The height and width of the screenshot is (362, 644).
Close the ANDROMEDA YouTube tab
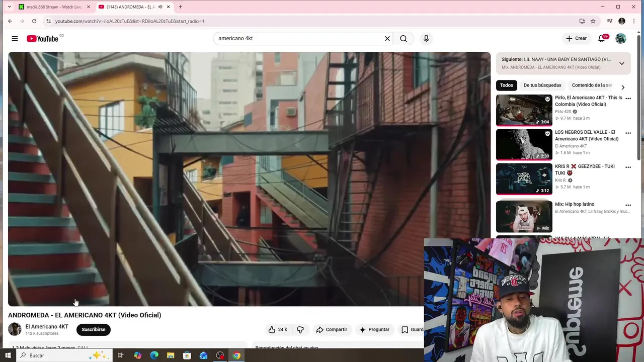[x=169, y=7]
